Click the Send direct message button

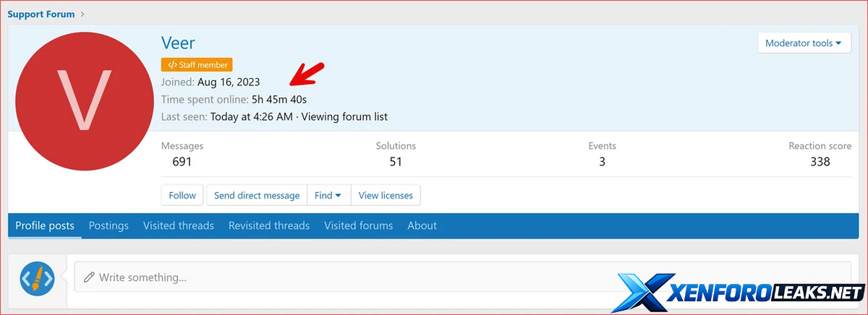257,195
